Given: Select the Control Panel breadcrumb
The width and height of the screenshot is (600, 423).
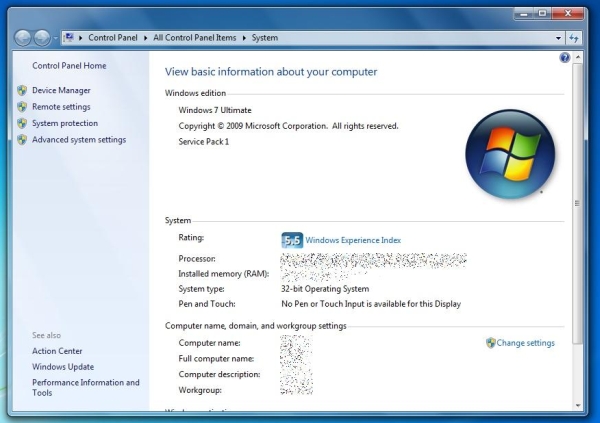Looking at the screenshot, I should [112, 38].
